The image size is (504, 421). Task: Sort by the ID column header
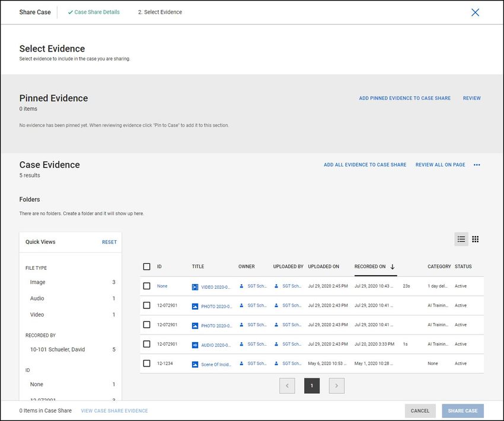pyautogui.click(x=160, y=266)
